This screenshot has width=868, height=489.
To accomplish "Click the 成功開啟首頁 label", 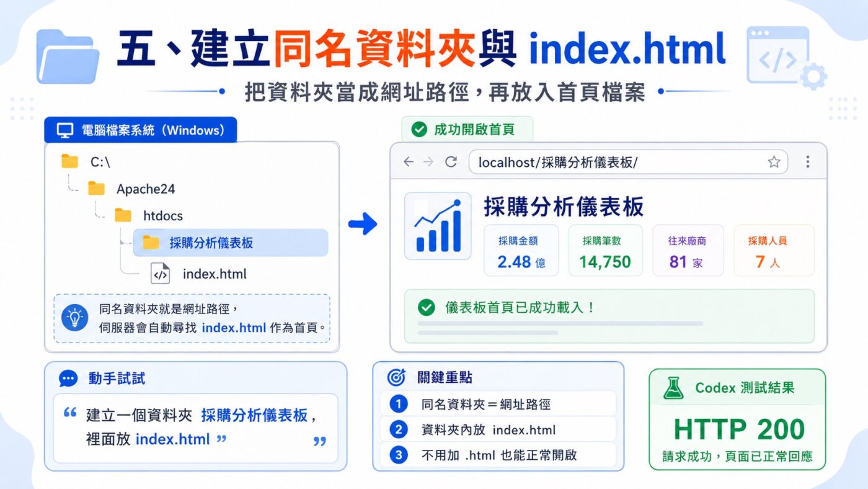I will pyautogui.click(x=467, y=130).
